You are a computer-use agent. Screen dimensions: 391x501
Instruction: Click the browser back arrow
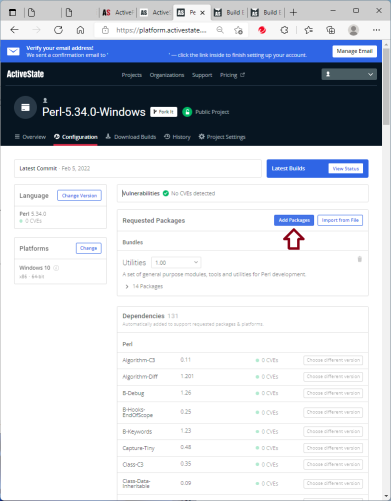(x=14, y=30)
